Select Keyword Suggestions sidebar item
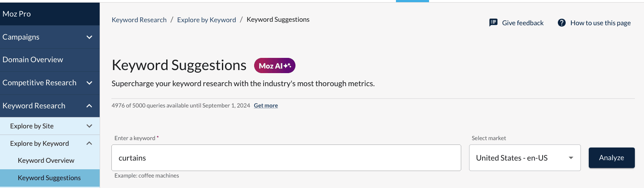This screenshot has width=644, height=188. [49, 178]
